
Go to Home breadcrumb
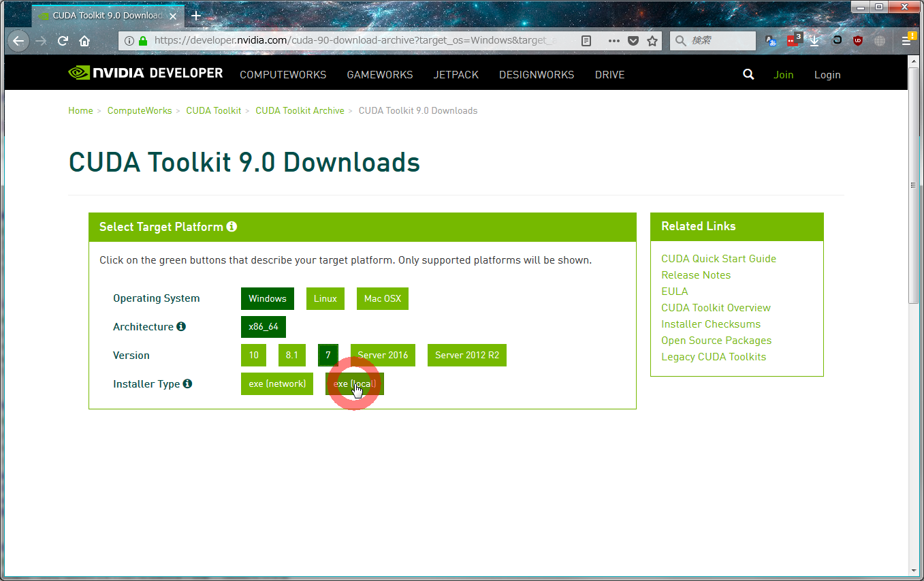(x=80, y=110)
